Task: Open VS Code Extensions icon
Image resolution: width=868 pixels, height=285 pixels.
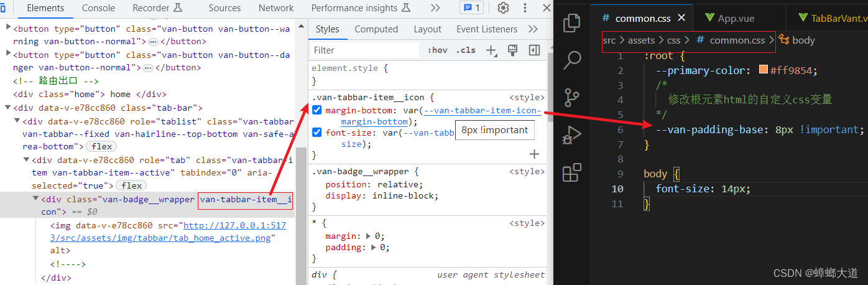Action: (x=571, y=172)
